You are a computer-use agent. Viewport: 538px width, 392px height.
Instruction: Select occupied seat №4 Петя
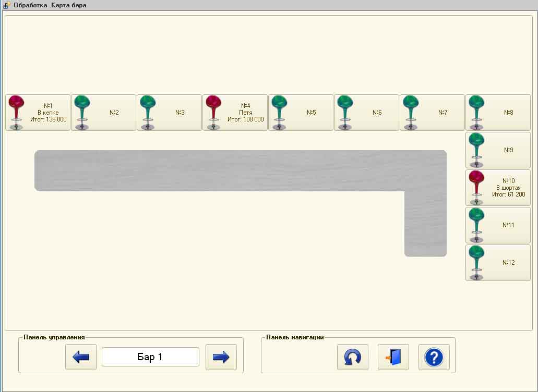[x=235, y=113]
